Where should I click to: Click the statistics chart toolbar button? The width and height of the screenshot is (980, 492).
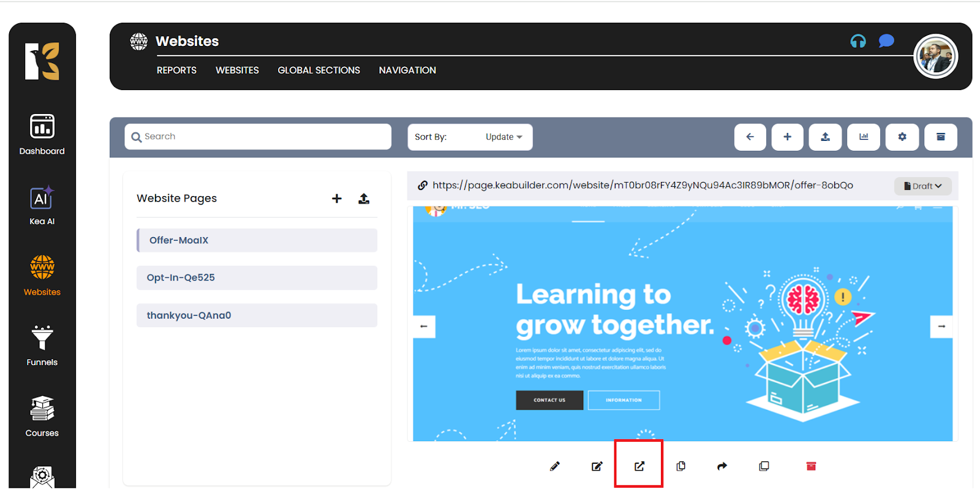pos(864,137)
